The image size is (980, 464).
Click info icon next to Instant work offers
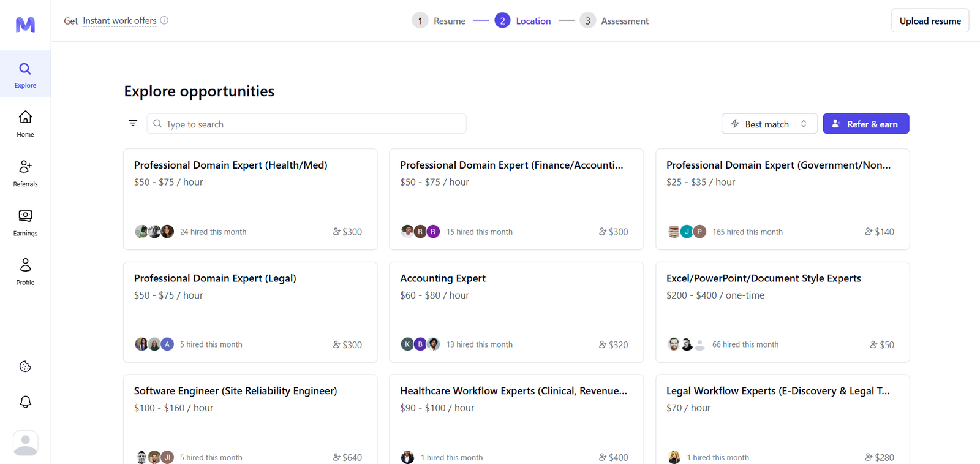[164, 20]
